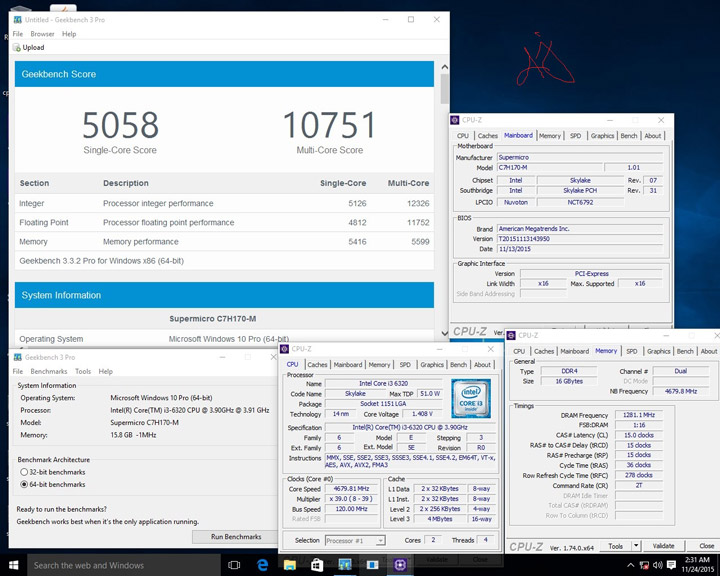720x576 pixels.
Task: Select 32-bit benchmarks radio button
Action: tap(24, 472)
